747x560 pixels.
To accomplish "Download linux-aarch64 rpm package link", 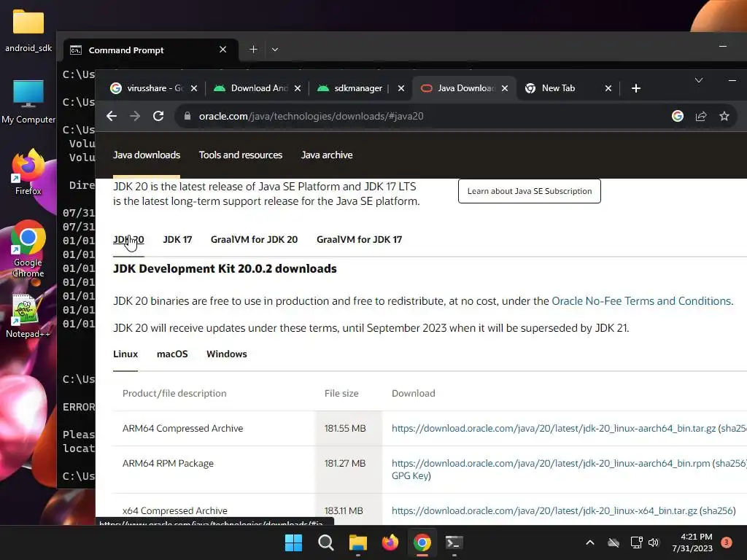I will pos(551,463).
